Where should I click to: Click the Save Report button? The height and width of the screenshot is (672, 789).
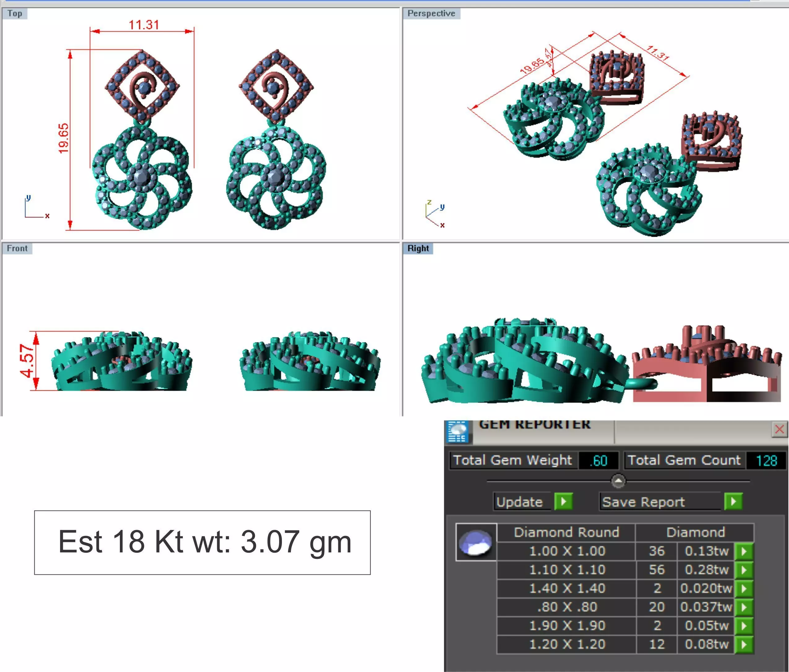[660, 501]
